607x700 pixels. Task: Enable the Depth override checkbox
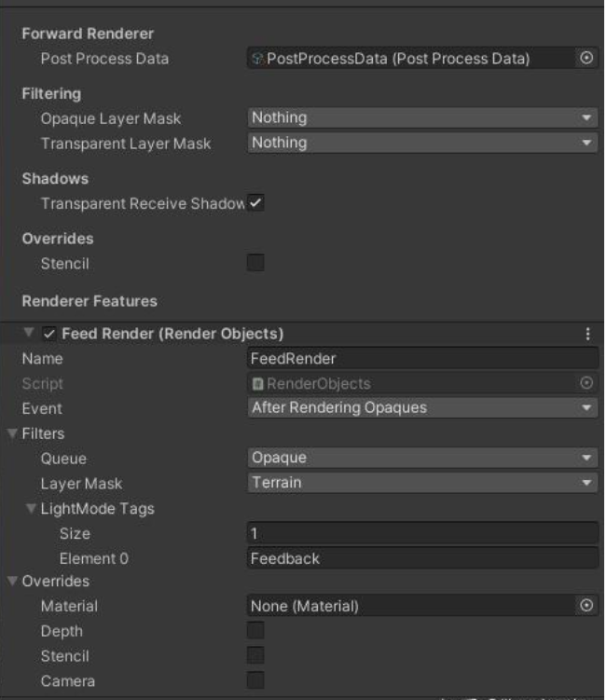coord(255,631)
